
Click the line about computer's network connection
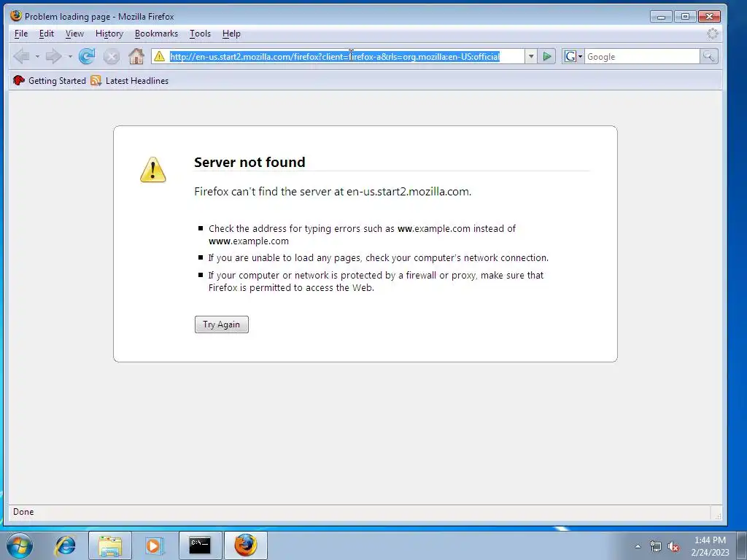[x=379, y=257]
